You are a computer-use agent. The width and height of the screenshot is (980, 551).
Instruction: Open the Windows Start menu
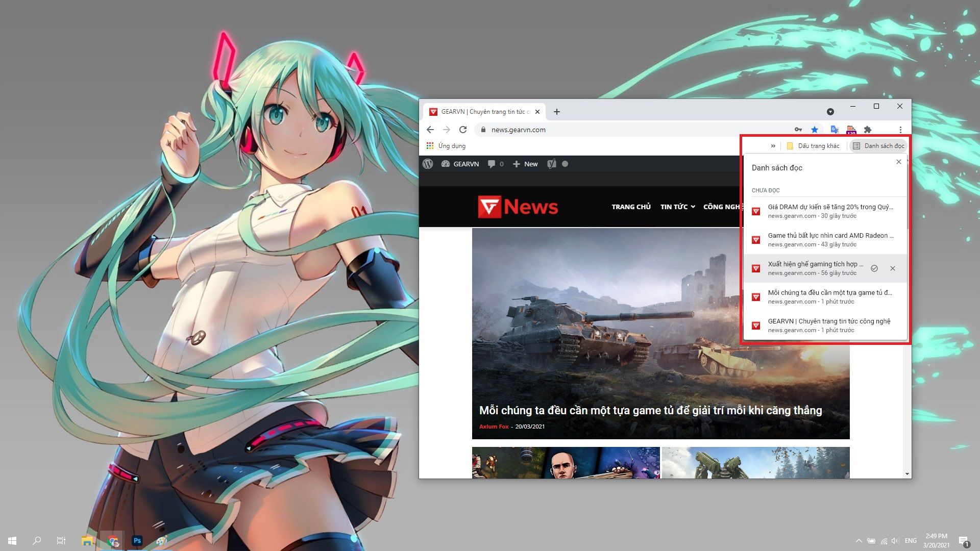tap(12, 540)
